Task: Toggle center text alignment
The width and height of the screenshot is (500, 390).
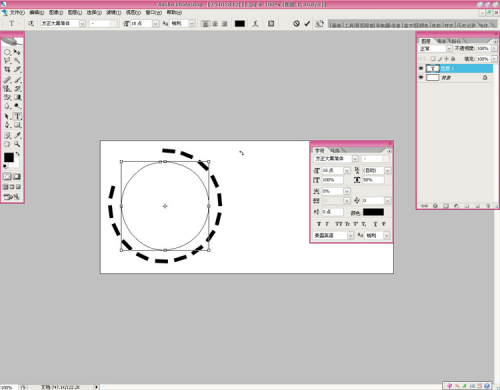Action: tap(215, 24)
